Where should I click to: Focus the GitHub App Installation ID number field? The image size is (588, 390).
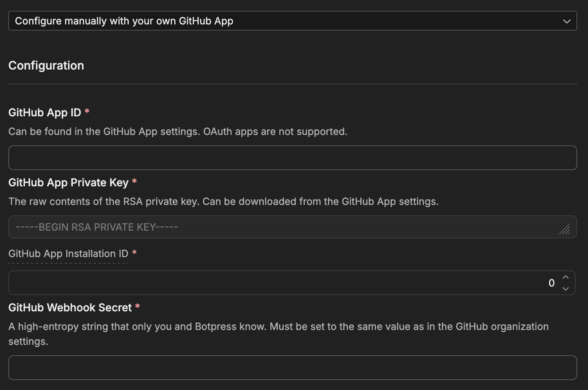292,283
